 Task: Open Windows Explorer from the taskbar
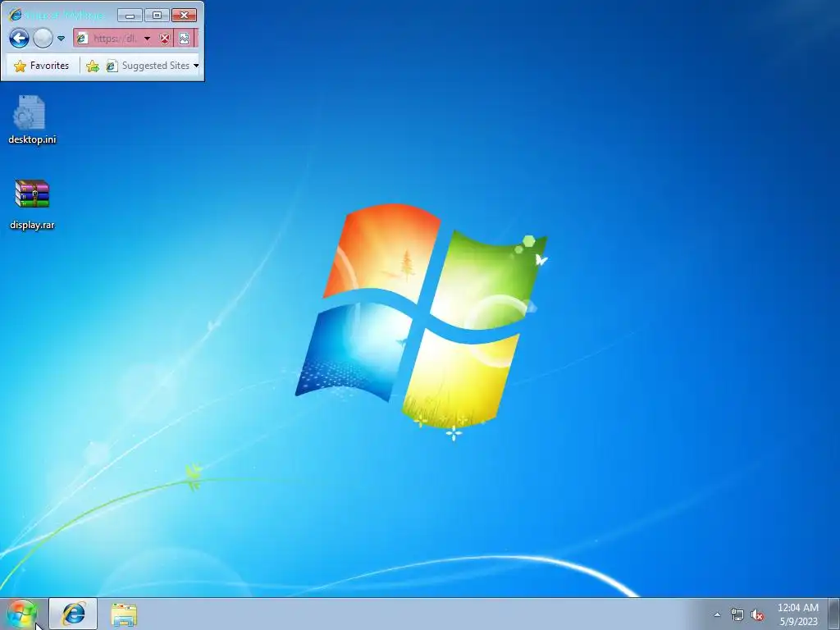pyautogui.click(x=124, y=614)
